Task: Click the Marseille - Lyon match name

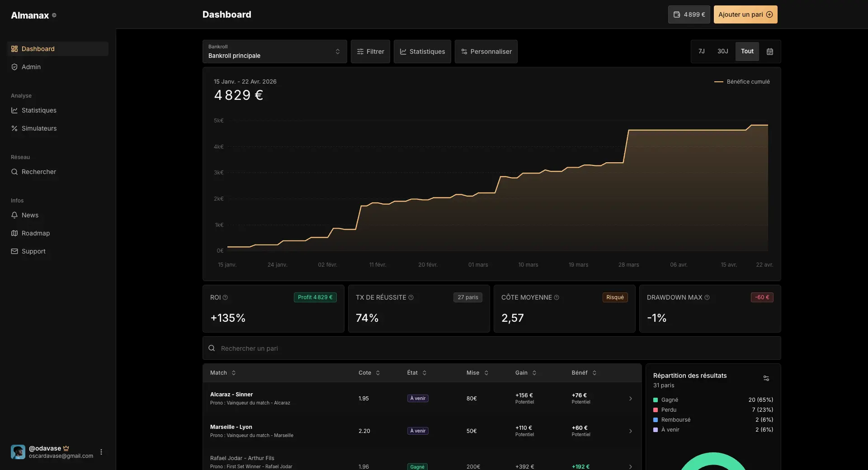Action: [231, 427]
